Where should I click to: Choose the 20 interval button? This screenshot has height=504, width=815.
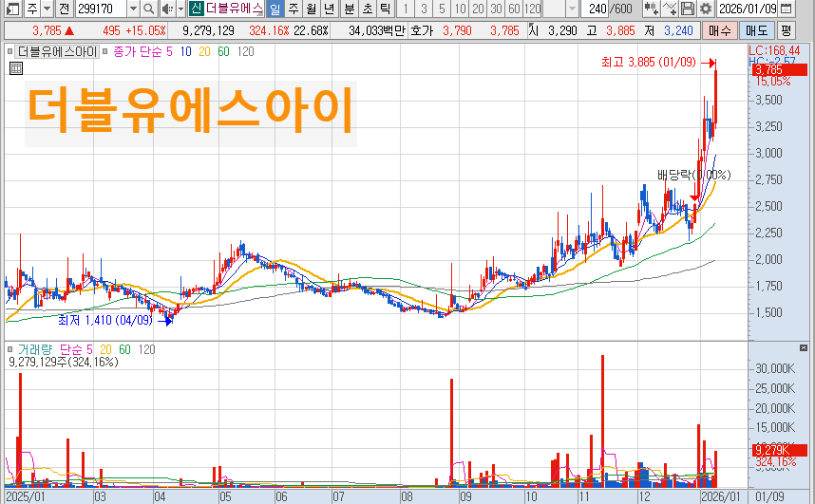click(x=478, y=9)
